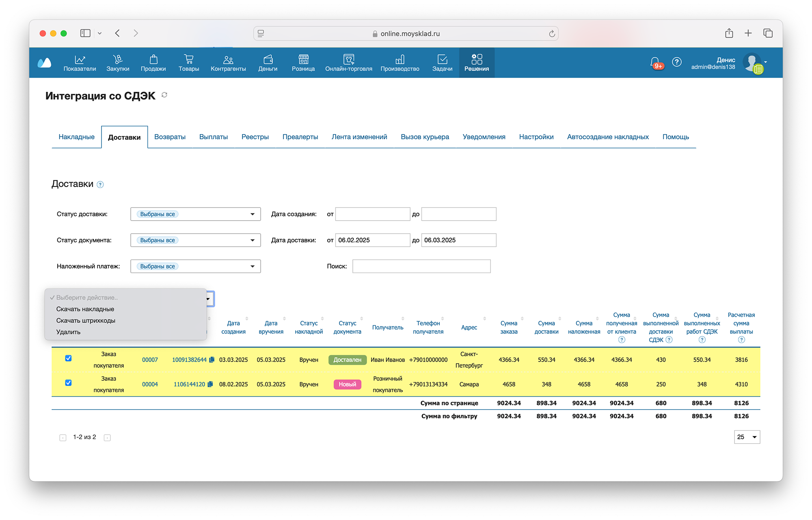The width and height of the screenshot is (812, 520).
Task: Copy tracking number 10091382644 with copy icon
Action: (x=212, y=360)
